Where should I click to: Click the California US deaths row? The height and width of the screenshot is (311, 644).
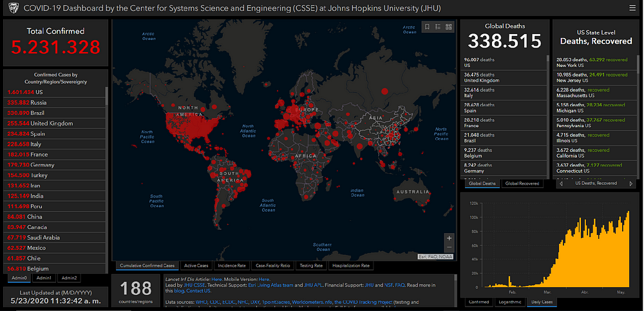(x=595, y=153)
